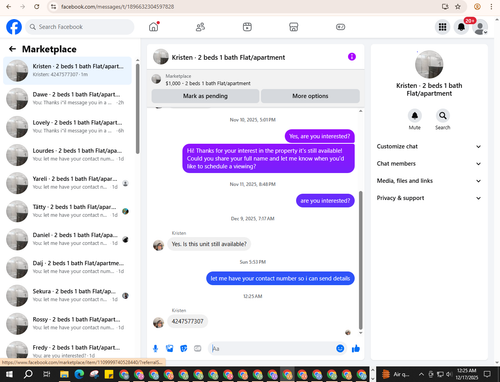Open the Windows Start button
This screenshot has width=500, height=382.
click(9, 374)
